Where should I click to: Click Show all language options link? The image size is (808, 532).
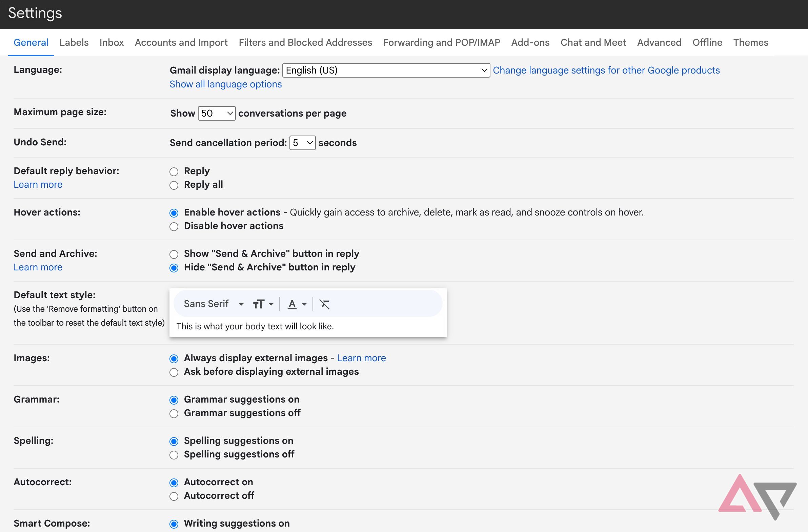coord(226,84)
